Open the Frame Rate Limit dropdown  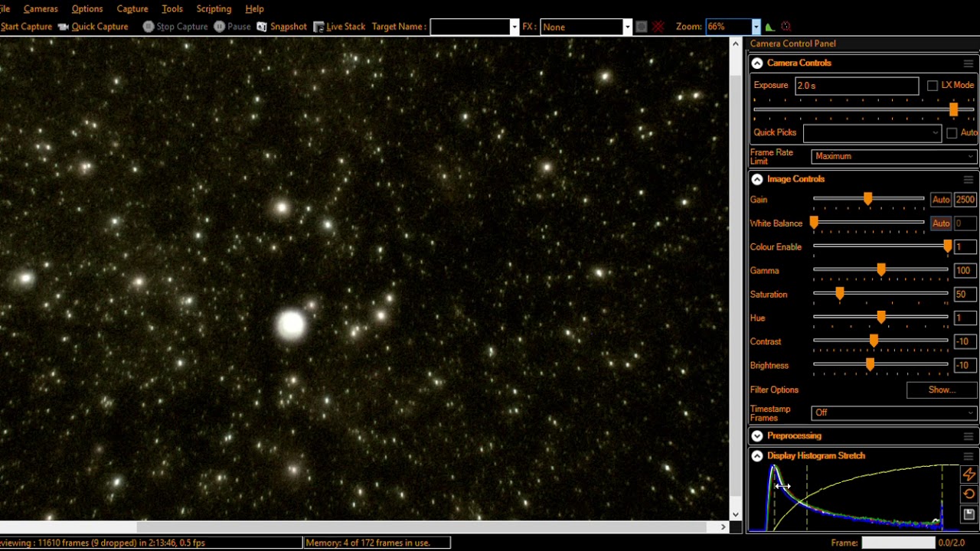893,156
